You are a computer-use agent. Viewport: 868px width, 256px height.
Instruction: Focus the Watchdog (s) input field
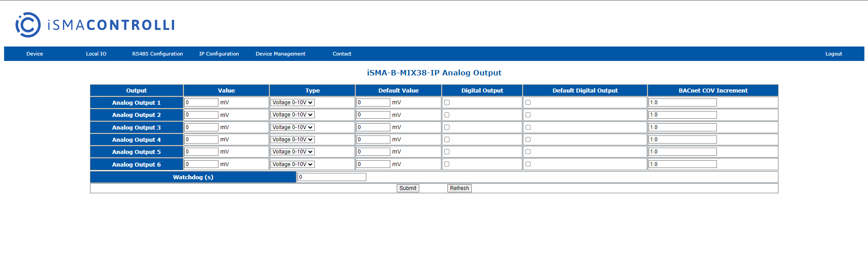[332, 177]
